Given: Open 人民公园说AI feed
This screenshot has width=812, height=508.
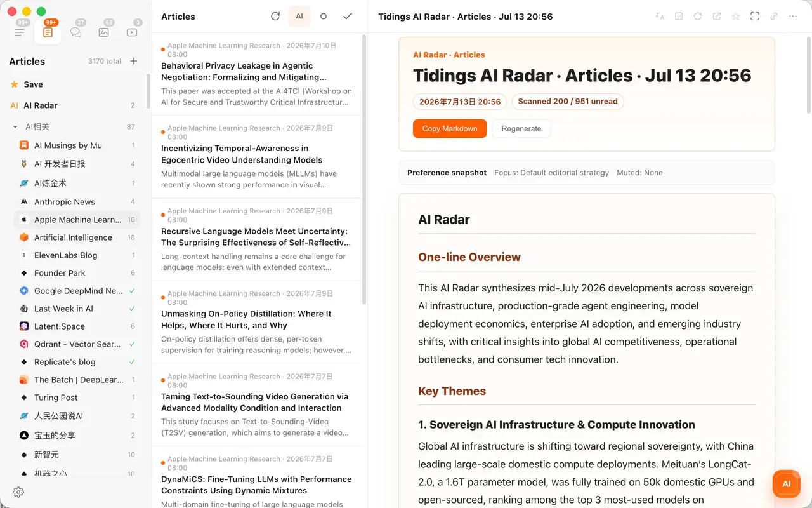Looking at the screenshot, I should click(x=77, y=416).
